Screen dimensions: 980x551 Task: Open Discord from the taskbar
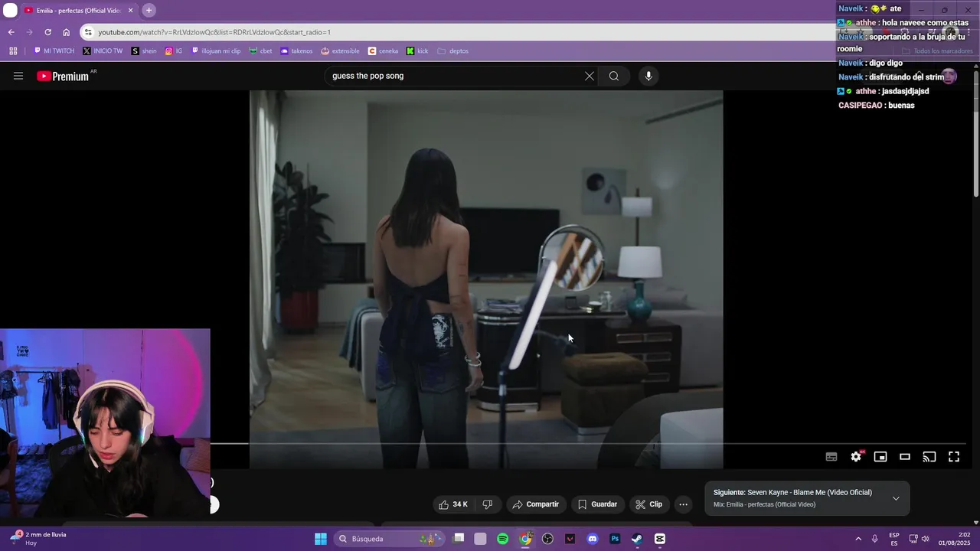point(592,539)
